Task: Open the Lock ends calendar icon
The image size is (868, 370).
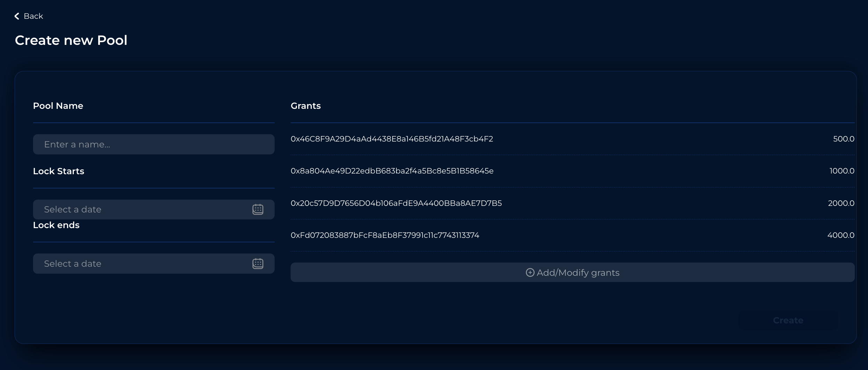Action: click(x=258, y=264)
